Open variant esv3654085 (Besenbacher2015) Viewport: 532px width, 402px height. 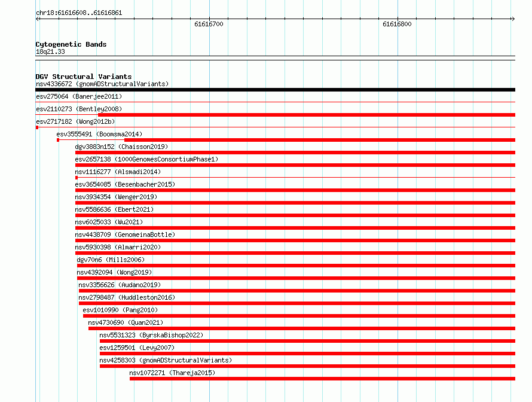click(x=125, y=184)
